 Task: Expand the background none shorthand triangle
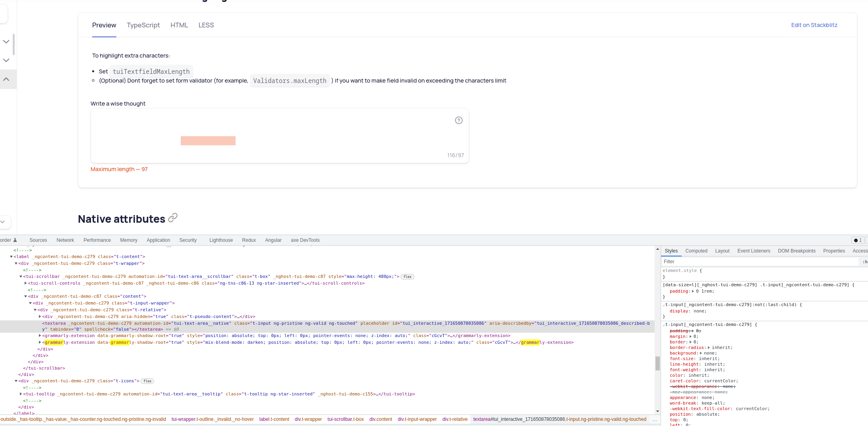[x=701, y=353]
